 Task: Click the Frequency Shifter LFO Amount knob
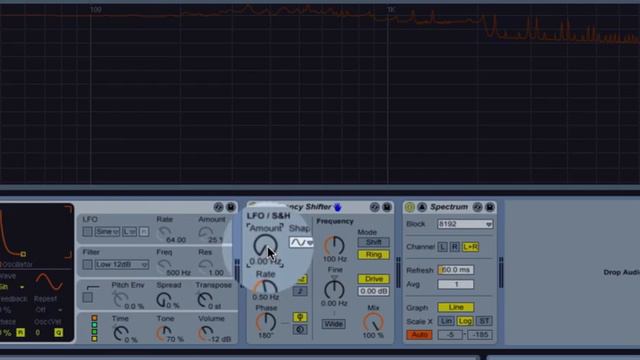(265, 246)
